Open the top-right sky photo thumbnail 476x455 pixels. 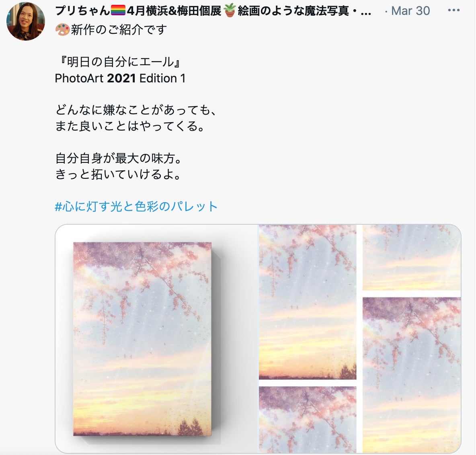(x=412, y=257)
